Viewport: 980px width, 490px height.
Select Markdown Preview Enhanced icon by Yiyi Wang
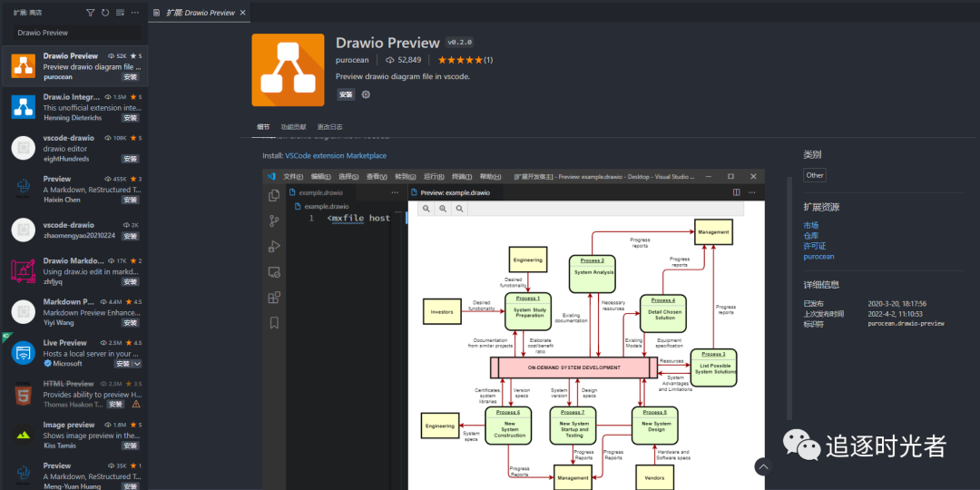click(x=23, y=312)
